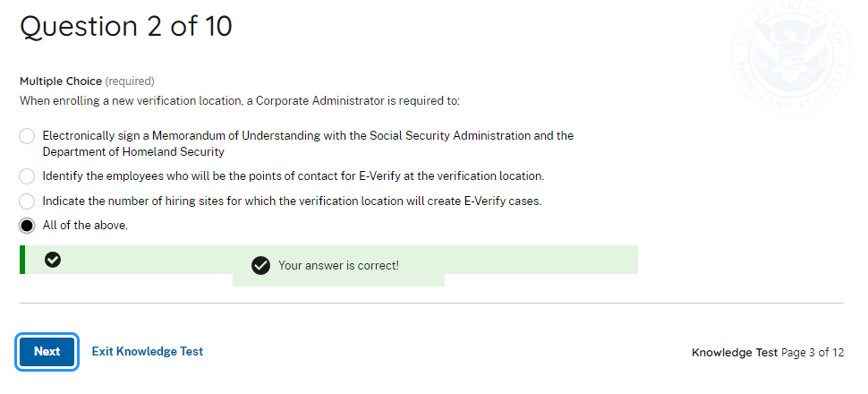The width and height of the screenshot is (868, 394).
Task: Click the 'Page 3 of 12' indicator text
Action: 812,353
